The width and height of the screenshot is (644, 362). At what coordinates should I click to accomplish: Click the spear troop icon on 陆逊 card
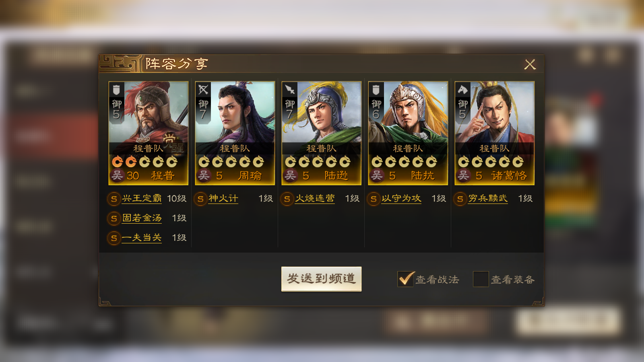[x=289, y=89]
